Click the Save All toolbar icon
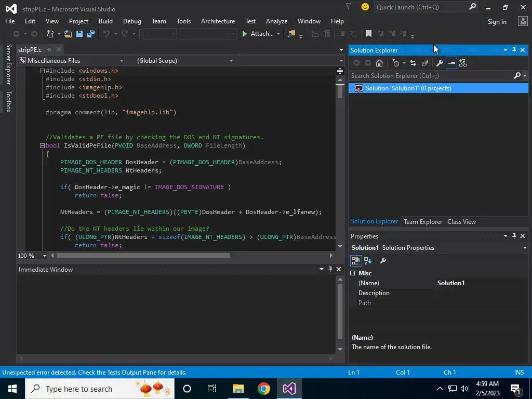Image resolution: width=532 pixels, height=399 pixels. [x=90, y=34]
